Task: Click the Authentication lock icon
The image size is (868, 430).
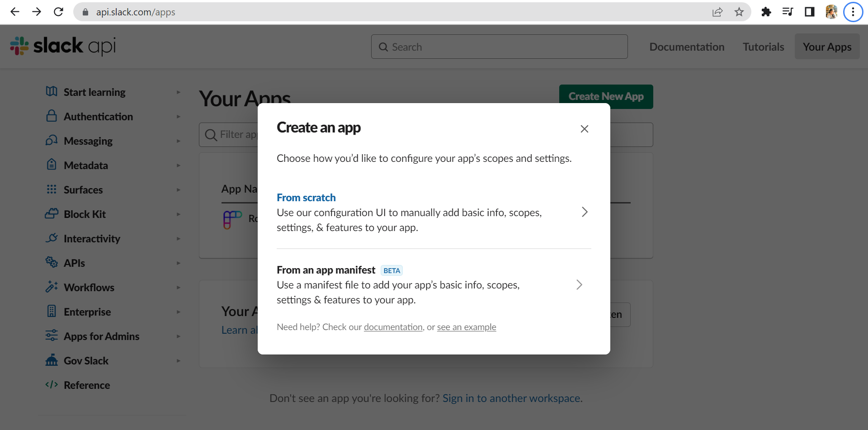Action: (x=52, y=116)
